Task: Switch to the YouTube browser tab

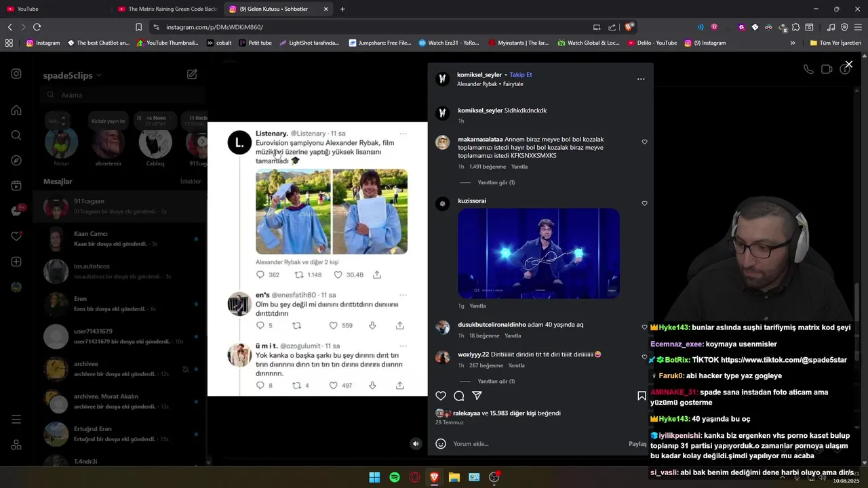Action: pos(56,9)
